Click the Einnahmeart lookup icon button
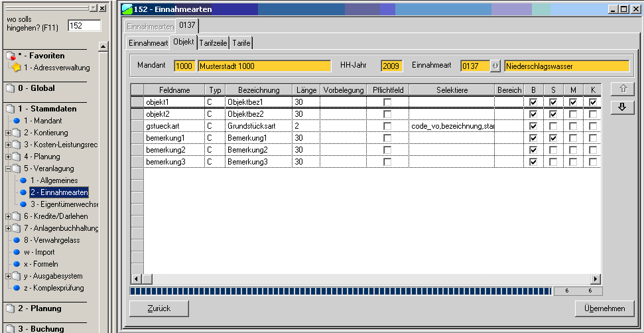Image resolution: width=644 pixels, height=333 pixels. 495,66
